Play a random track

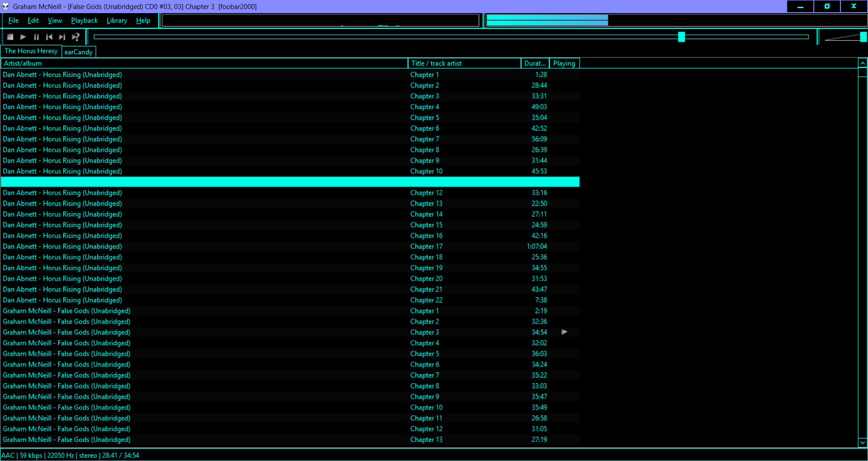75,37
